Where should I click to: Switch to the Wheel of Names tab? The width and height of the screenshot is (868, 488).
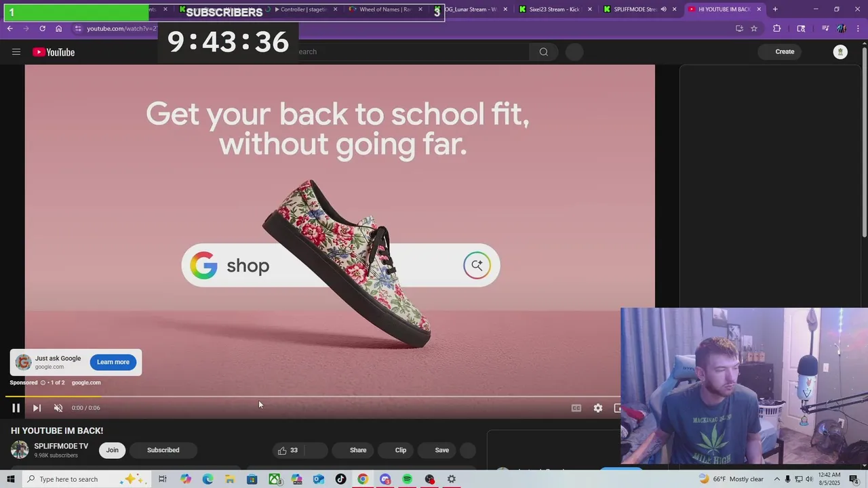(384, 9)
